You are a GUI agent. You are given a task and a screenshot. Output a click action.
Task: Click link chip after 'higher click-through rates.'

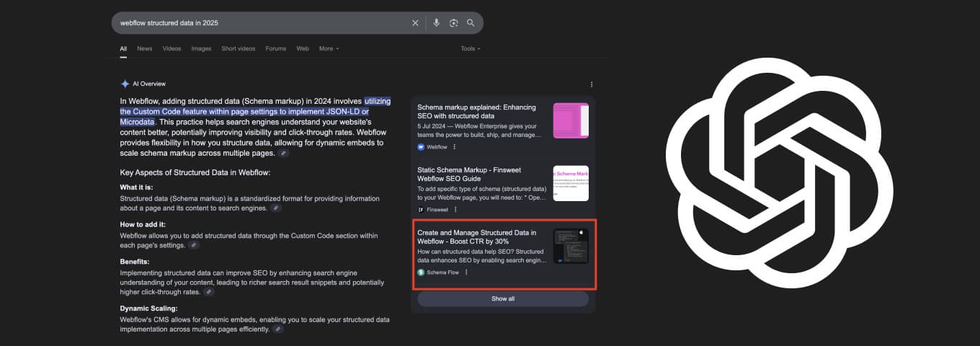(x=209, y=293)
